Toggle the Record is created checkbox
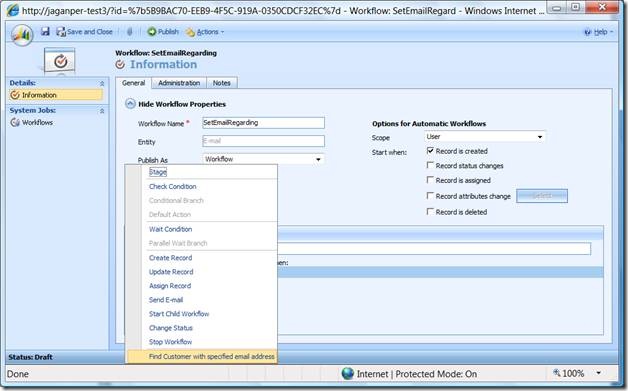This screenshot has width=628, height=391. coord(430,151)
